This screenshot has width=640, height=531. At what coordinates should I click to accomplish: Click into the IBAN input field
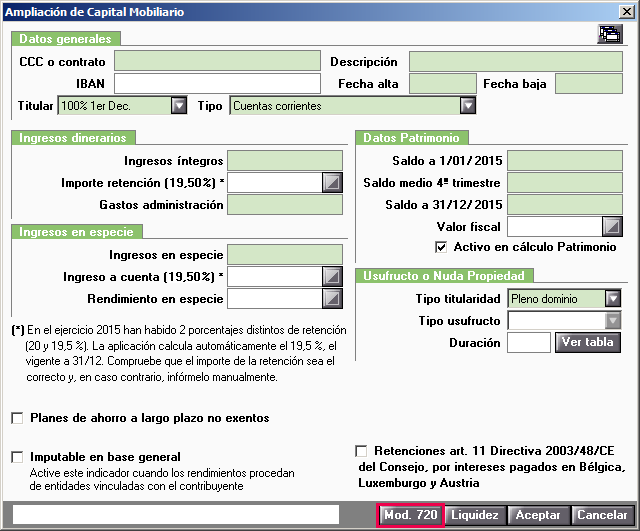click(x=218, y=83)
